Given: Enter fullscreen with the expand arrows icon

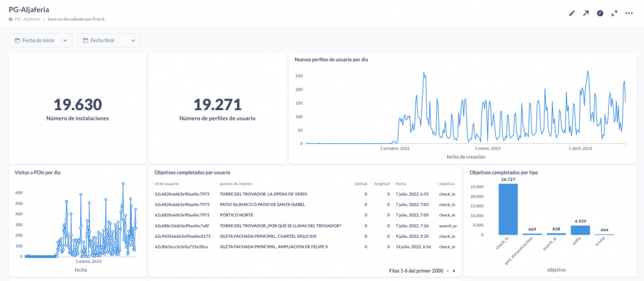Looking at the screenshot, I should tap(615, 13).
